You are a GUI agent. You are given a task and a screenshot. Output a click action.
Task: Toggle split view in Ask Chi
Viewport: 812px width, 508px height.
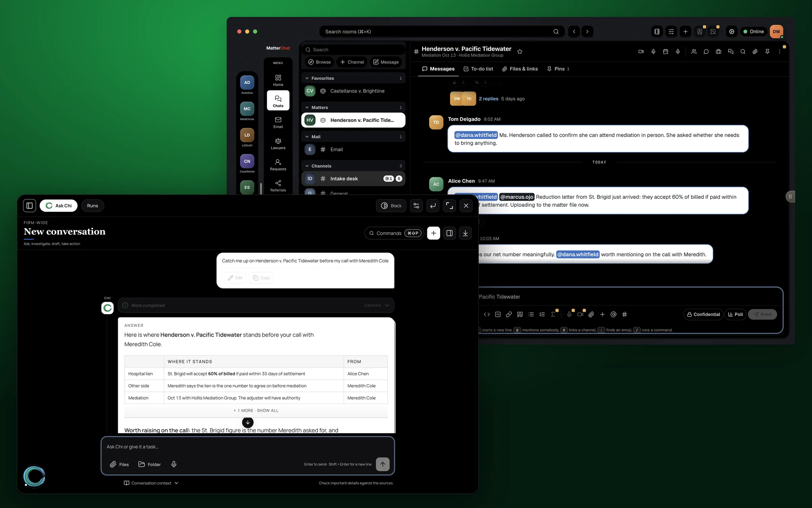point(449,233)
